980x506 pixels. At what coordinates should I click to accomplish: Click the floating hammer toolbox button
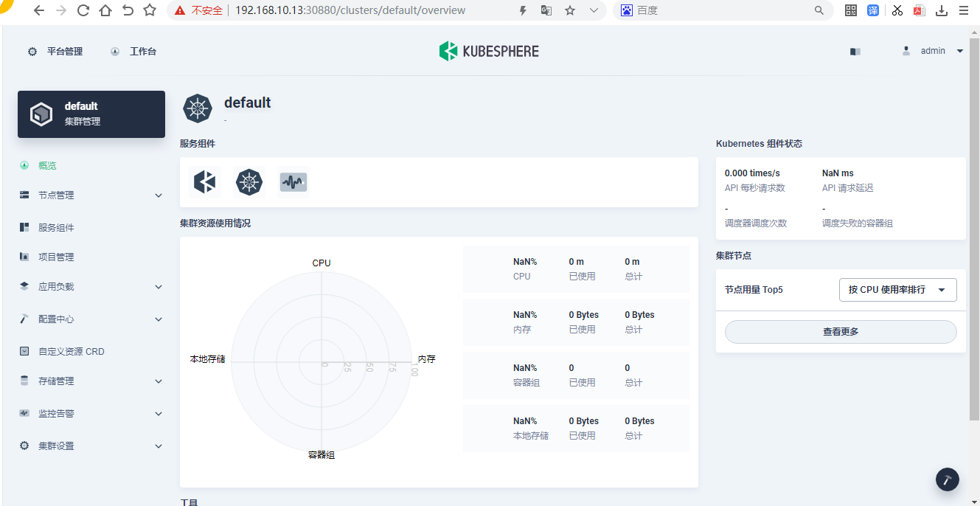click(x=948, y=479)
